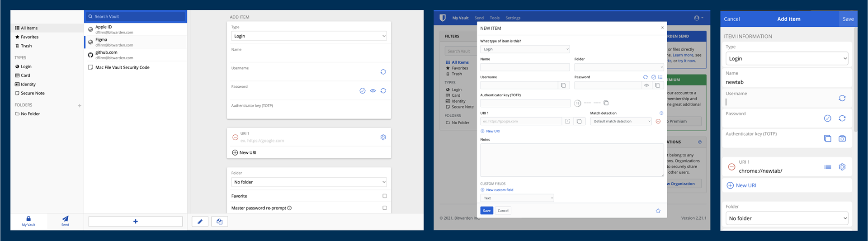868x241 pixels.
Task: Click Save in the browser extension header
Action: 848,19
